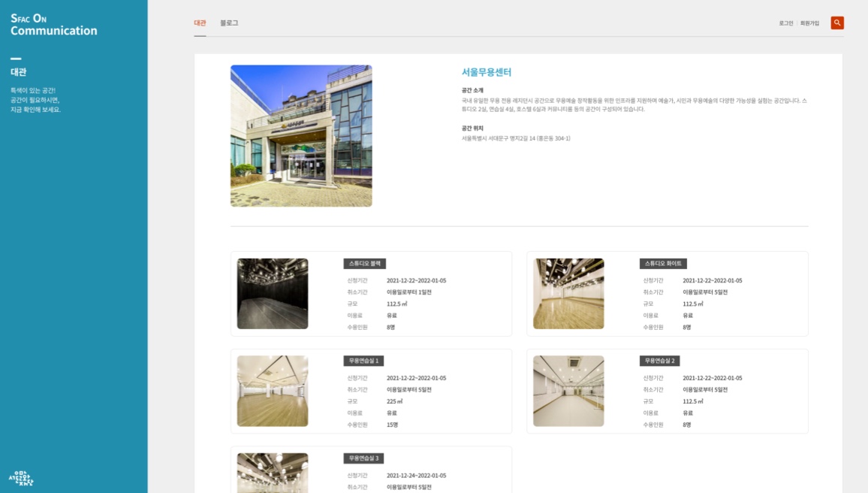Click the 15명 capacity value

pos(392,425)
